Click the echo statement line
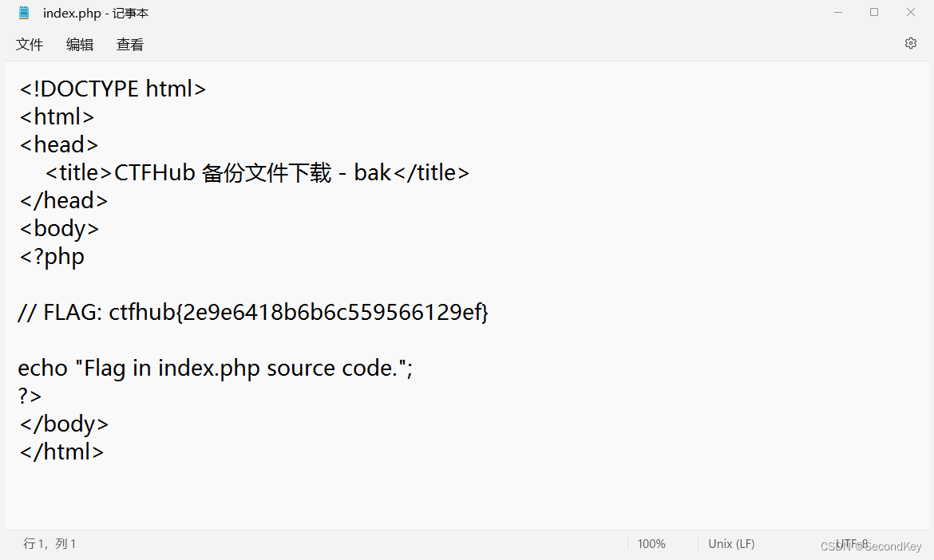This screenshot has width=934, height=560. [x=214, y=368]
